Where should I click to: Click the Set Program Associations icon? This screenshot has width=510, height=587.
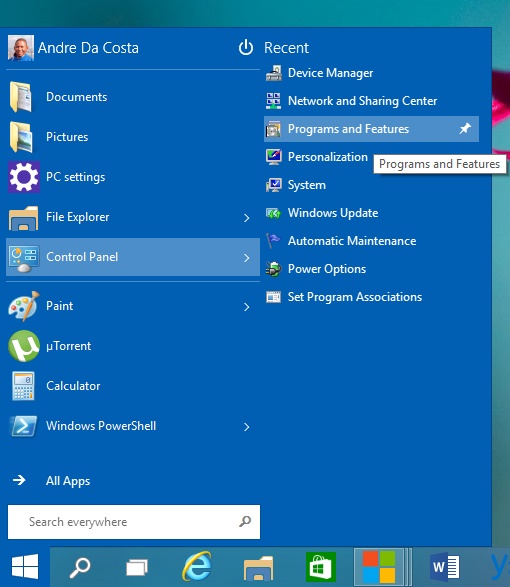coord(273,297)
